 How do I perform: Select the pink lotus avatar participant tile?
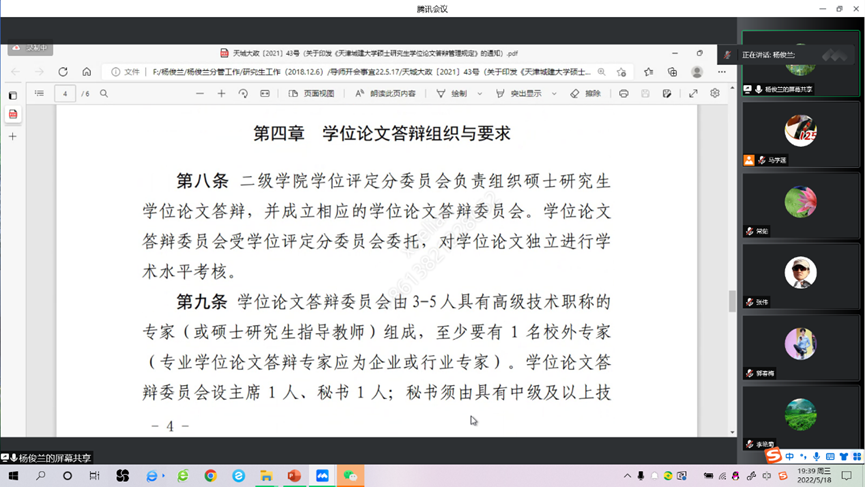coord(800,205)
